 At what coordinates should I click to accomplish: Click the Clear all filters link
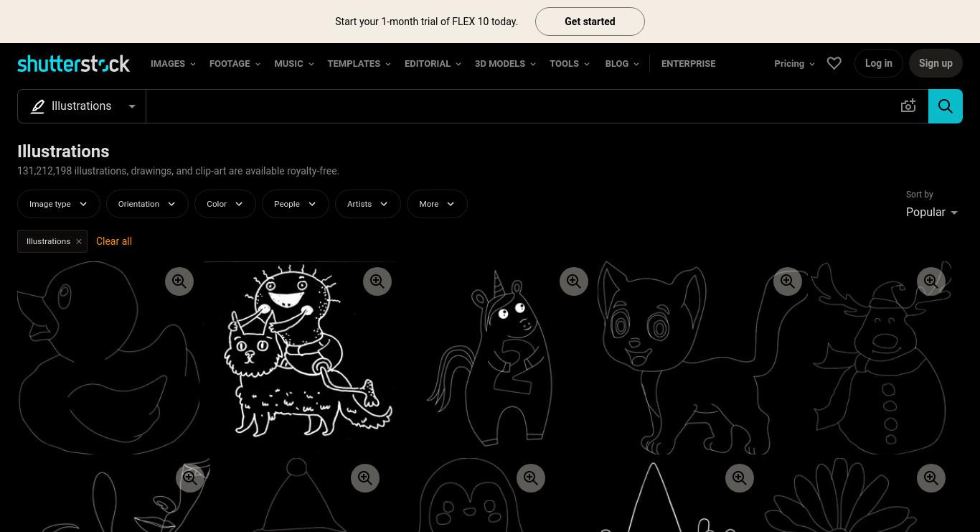click(x=114, y=241)
